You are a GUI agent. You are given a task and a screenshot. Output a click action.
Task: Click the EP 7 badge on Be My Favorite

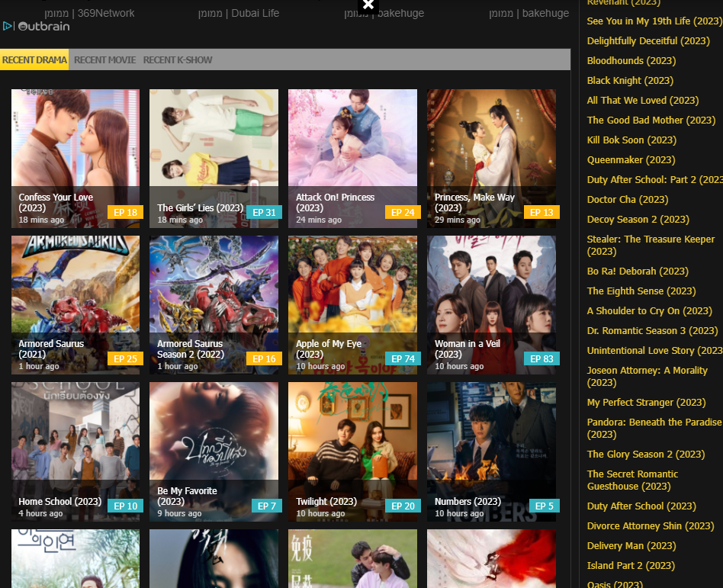[x=267, y=506]
